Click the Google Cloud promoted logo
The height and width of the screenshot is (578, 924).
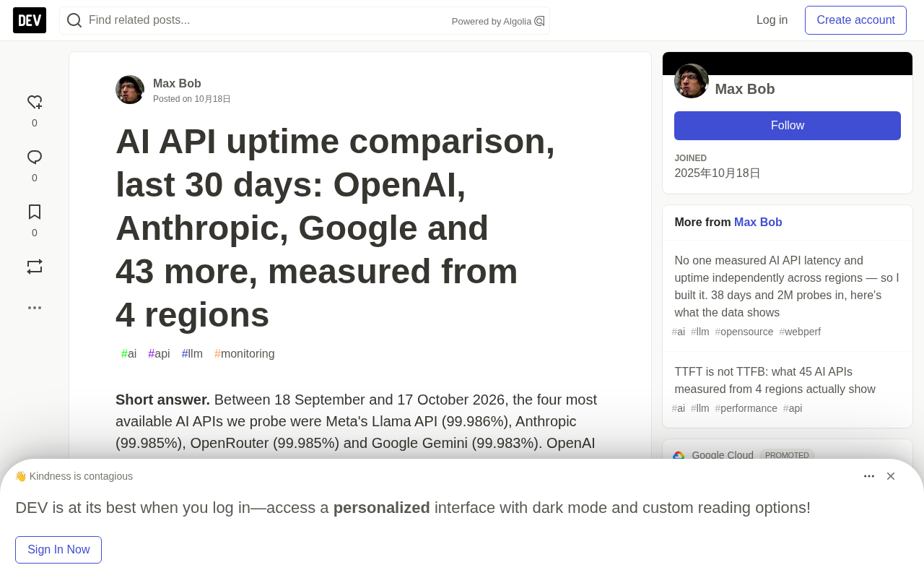[679, 455]
